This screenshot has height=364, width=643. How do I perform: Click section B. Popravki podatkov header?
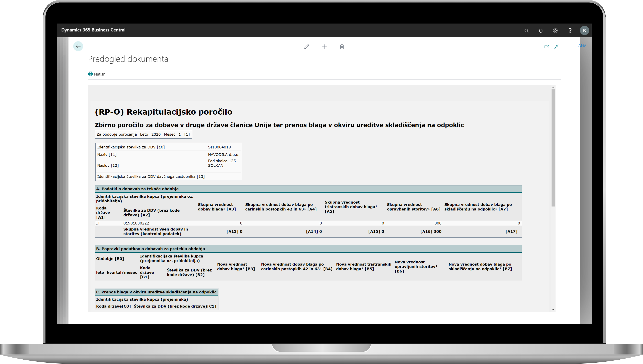(308, 249)
